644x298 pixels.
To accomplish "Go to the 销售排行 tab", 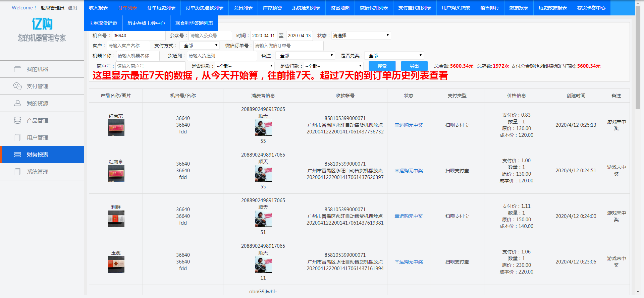I will [489, 8].
